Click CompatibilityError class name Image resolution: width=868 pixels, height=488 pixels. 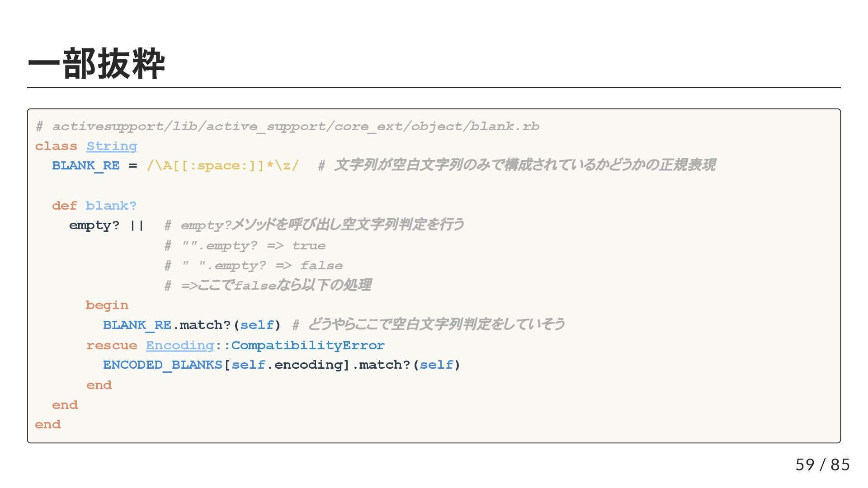[307, 345]
